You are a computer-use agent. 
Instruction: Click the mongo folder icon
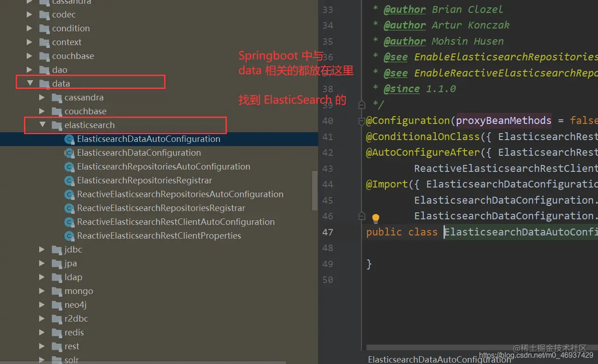57,291
